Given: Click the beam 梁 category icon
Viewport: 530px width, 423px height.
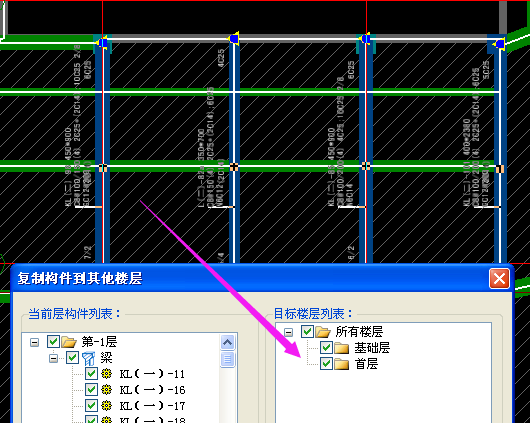Looking at the screenshot, I should (89, 358).
